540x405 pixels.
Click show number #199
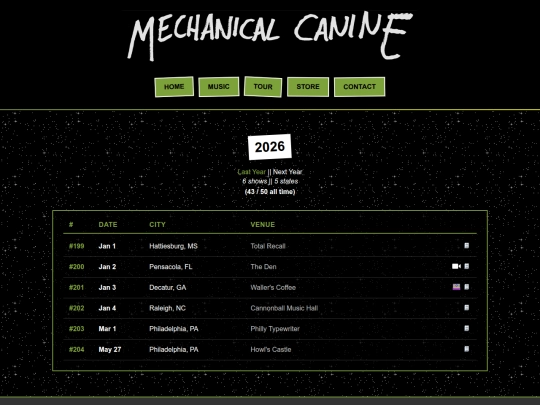point(76,246)
